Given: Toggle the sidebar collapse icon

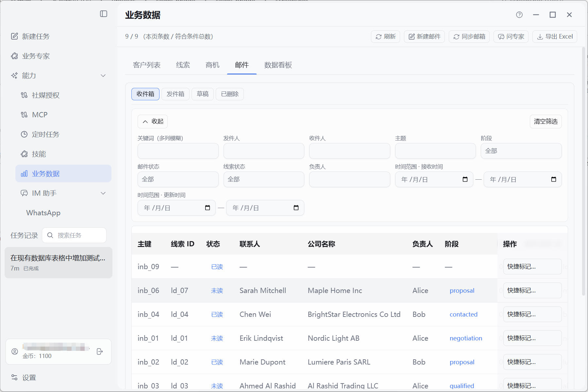Looking at the screenshot, I should point(104,14).
